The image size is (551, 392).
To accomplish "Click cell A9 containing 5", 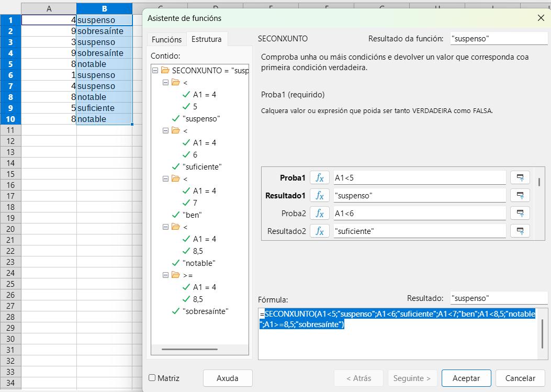I will point(49,108).
